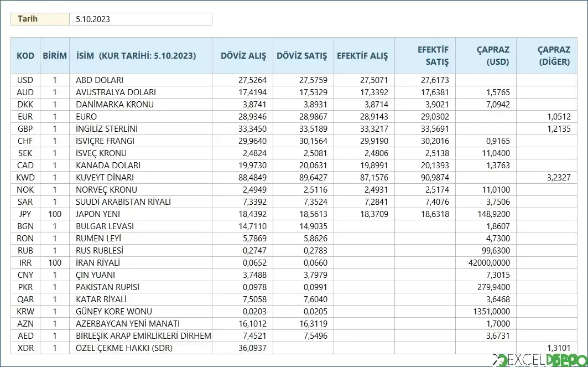Image resolution: width=588 pixels, height=367 pixels.
Task: Select the ÇİN YUANI cell
Action: [141, 275]
